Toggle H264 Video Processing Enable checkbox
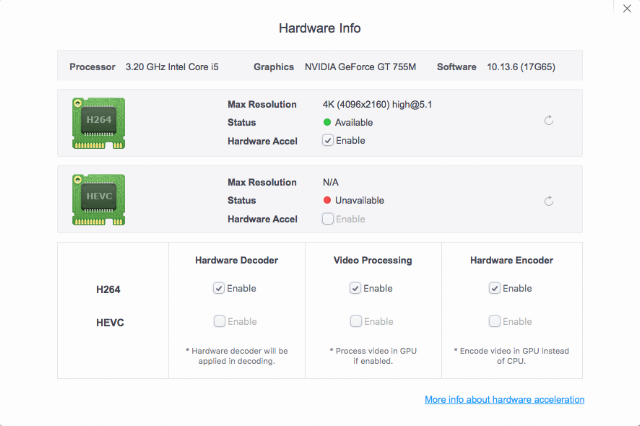The image size is (640, 426). coord(355,288)
